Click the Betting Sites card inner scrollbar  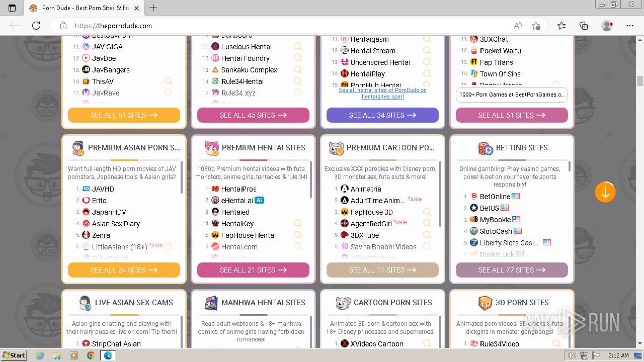[x=570, y=166]
